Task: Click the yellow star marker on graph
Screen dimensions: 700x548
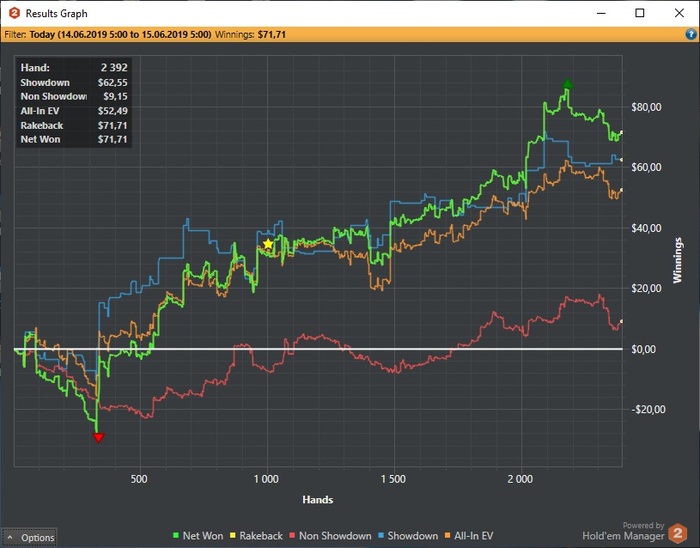Action: [x=267, y=244]
